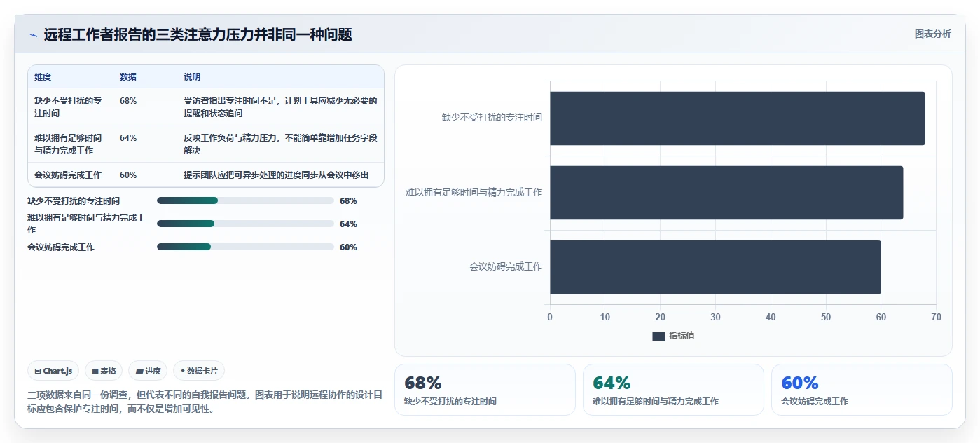The height and width of the screenshot is (443, 980).
Task: Click the lightning icon beside the title
Action: (x=33, y=34)
